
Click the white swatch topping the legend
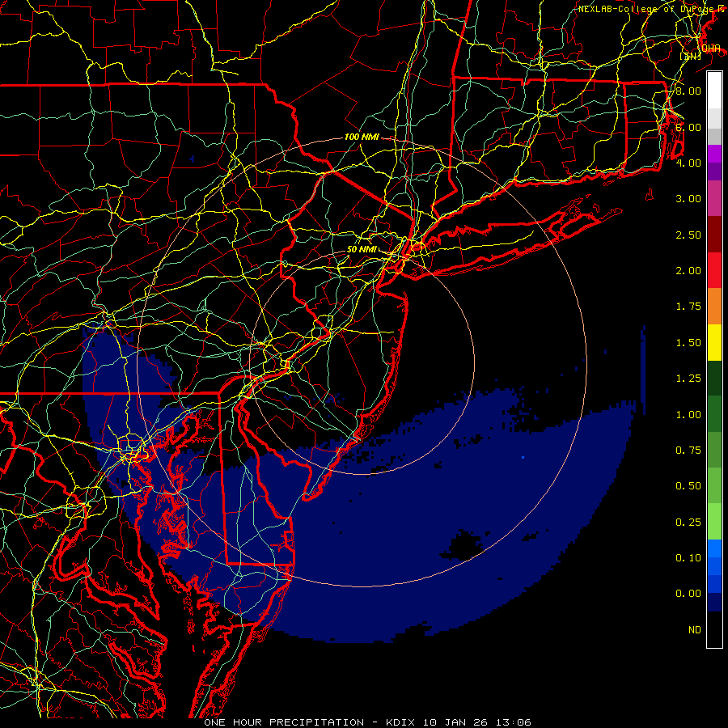coord(714,91)
